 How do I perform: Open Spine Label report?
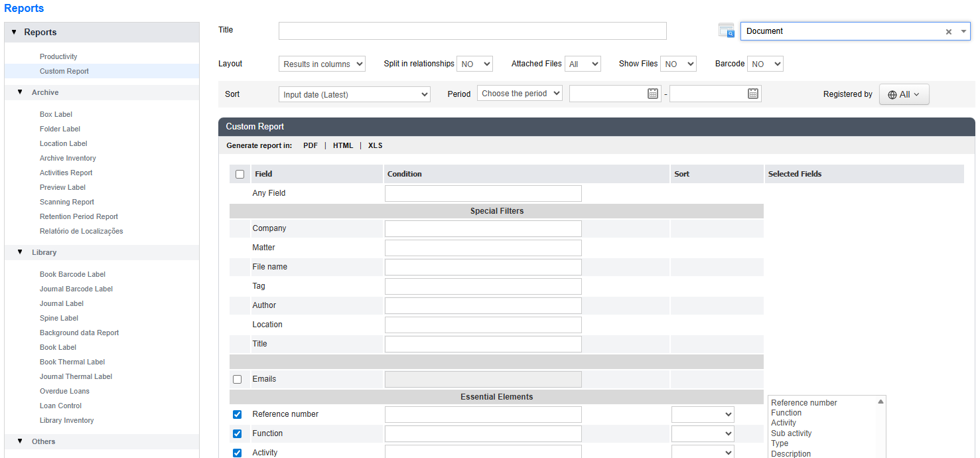(59, 318)
